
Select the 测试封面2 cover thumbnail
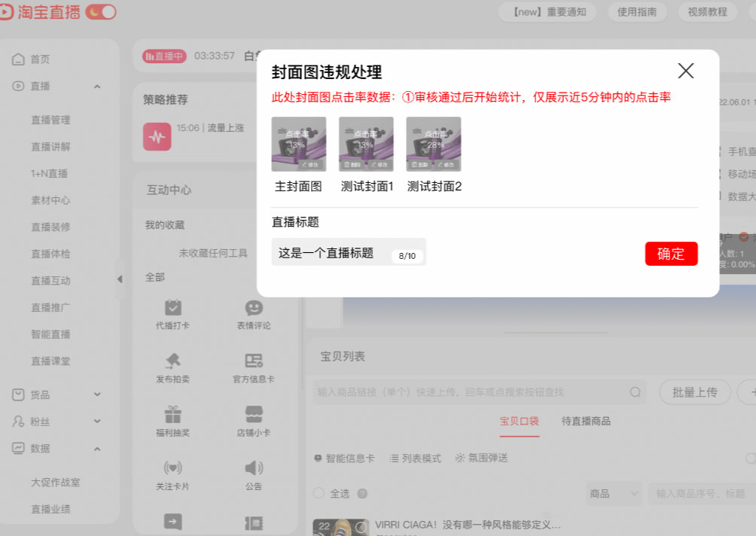click(x=434, y=143)
